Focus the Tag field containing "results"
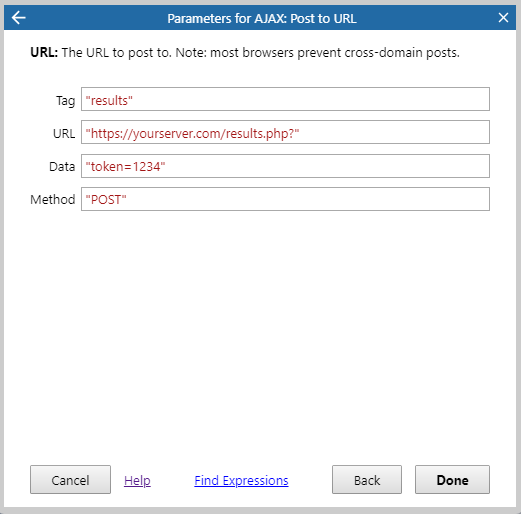Image resolution: width=521 pixels, height=514 pixels. (285, 99)
